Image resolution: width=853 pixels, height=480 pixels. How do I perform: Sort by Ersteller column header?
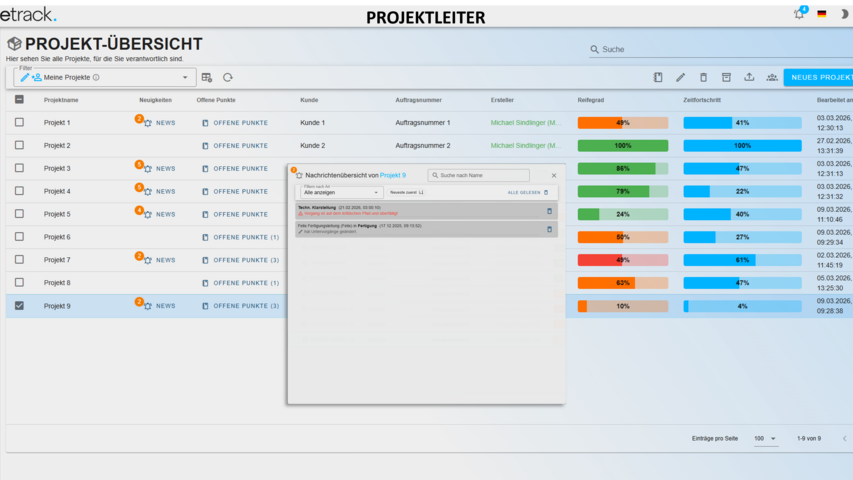(502, 100)
